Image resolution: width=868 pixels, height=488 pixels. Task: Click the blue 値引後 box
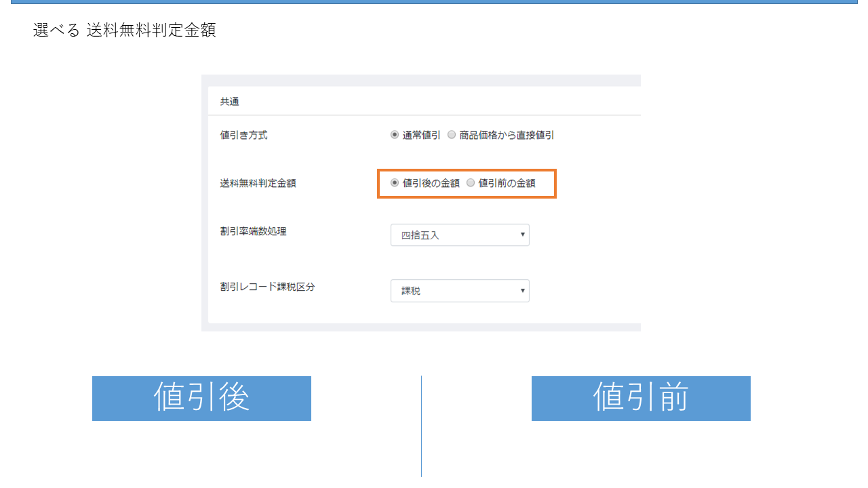pos(201,399)
